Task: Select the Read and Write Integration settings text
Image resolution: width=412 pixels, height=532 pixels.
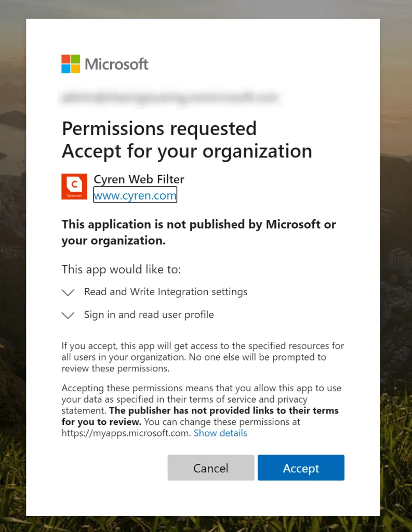Action: 166,292
